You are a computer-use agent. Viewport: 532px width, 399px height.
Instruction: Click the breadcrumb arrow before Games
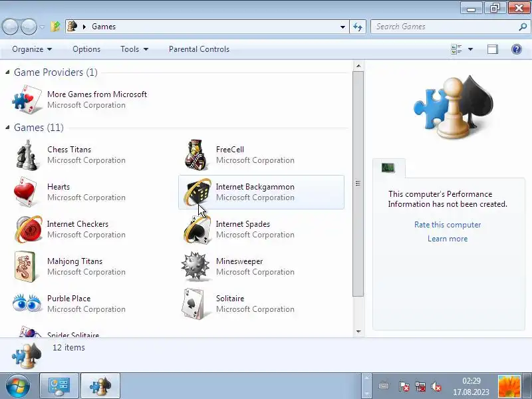(84, 27)
